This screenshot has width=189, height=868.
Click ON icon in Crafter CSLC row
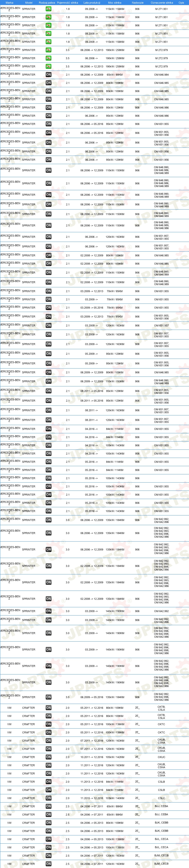49,798
